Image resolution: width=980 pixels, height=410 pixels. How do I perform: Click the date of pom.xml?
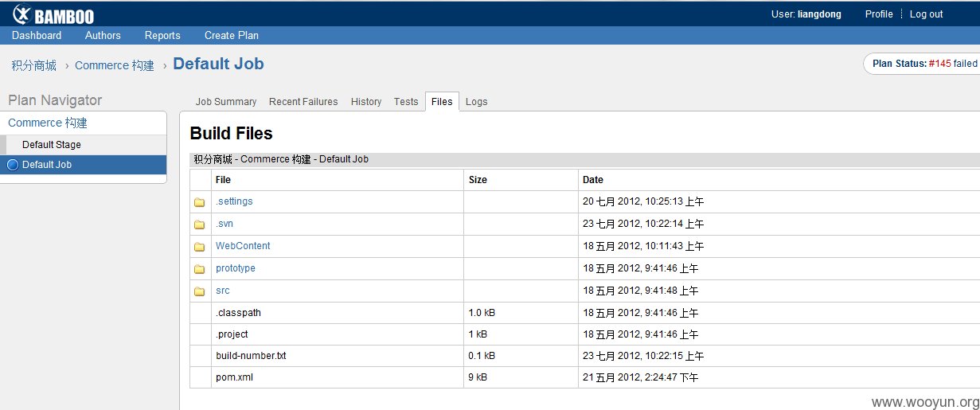640,377
